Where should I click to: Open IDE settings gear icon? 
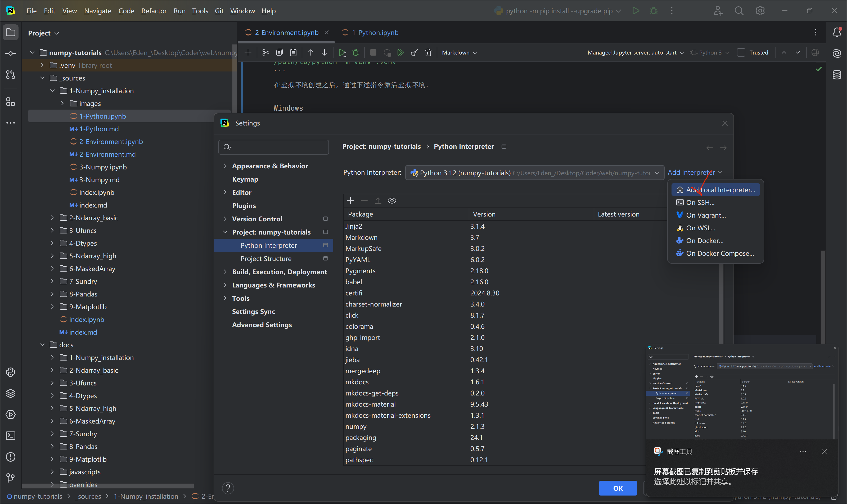pyautogui.click(x=760, y=11)
